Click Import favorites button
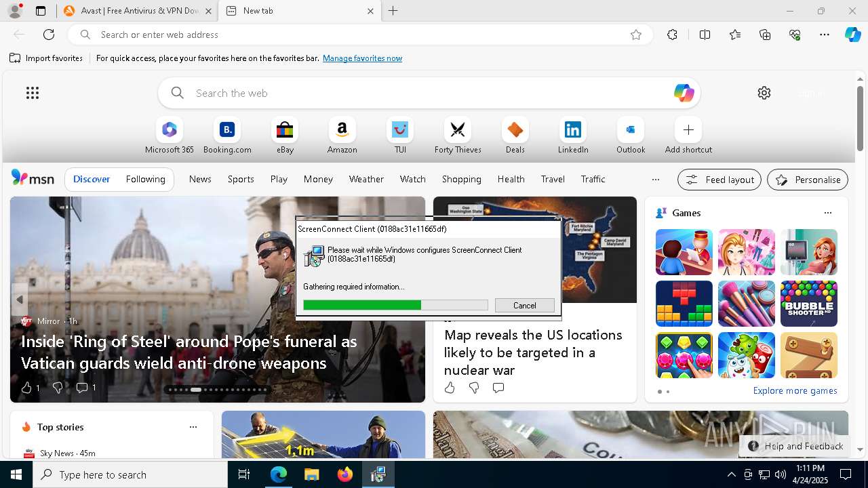The image size is (868, 488). pos(46,58)
